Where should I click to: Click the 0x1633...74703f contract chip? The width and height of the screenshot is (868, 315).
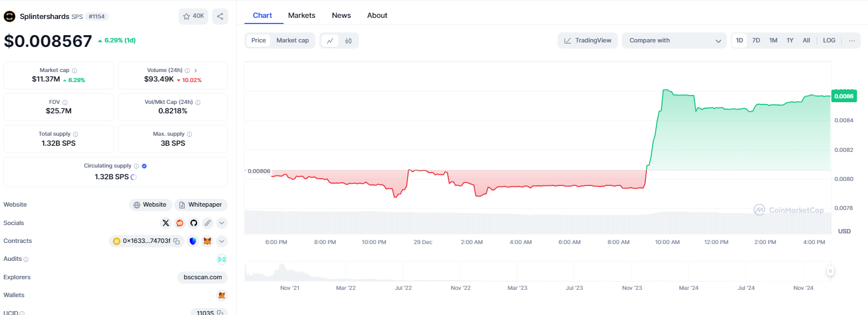coord(147,241)
